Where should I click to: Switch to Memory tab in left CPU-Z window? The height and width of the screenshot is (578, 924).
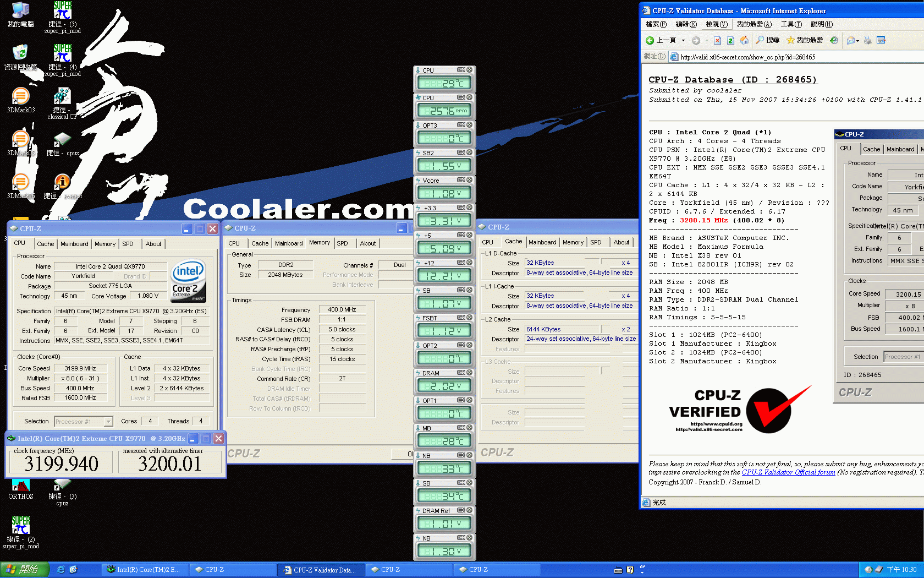point(105,244)
